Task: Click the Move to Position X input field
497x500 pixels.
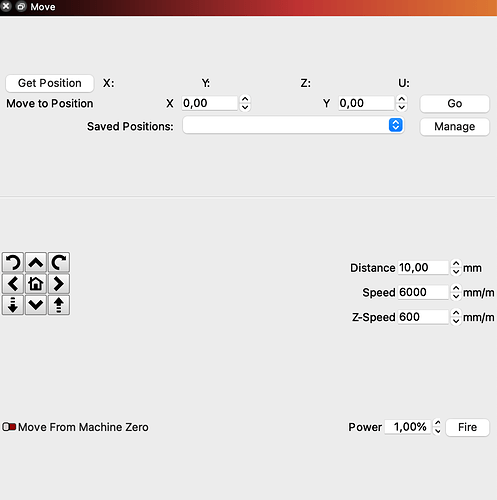Action: coord(210,103)
